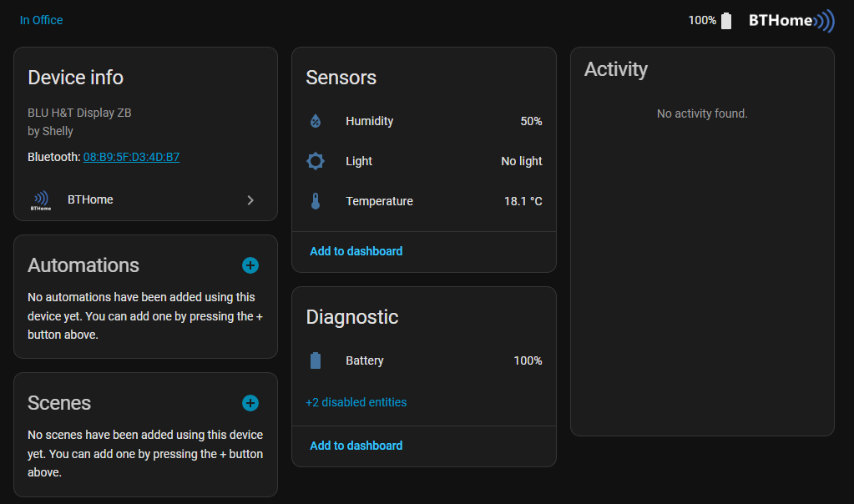Add Diagnostic card to dashboard

click(356, 446)
